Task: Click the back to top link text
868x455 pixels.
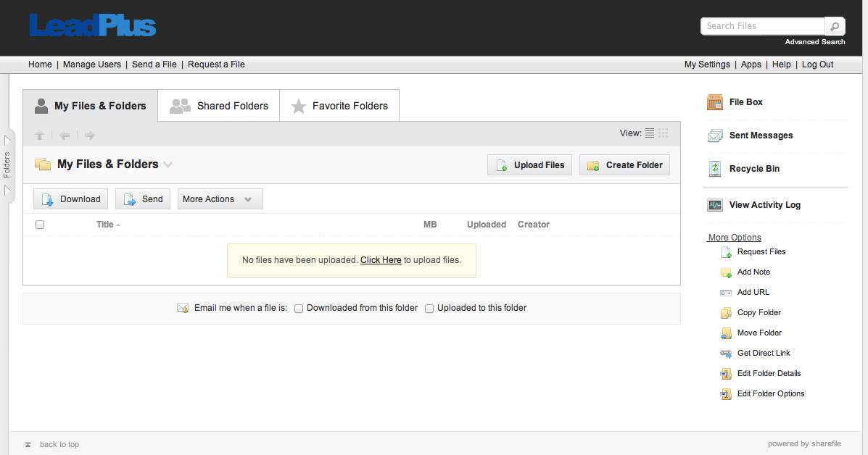Action: point(59,445)
